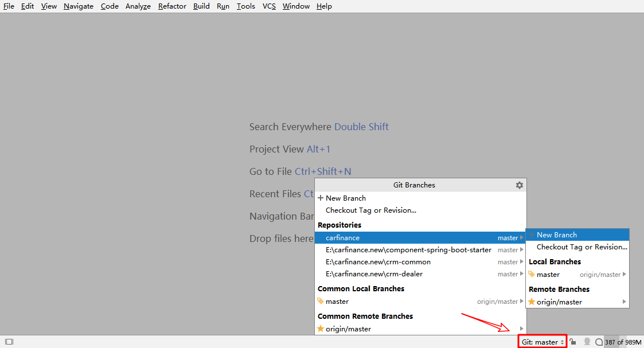The image size is (644, 348).
Task: Click the tool window toggle icon in bottom-left corner
Action: click(9, 342)
